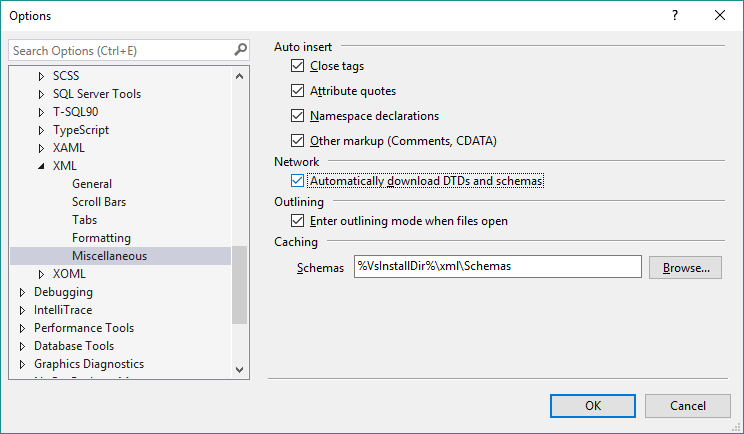Toggle Enter outlining mode when files open
The height and width of the screenshot is (434, 744).
click(x=297, y=221)
